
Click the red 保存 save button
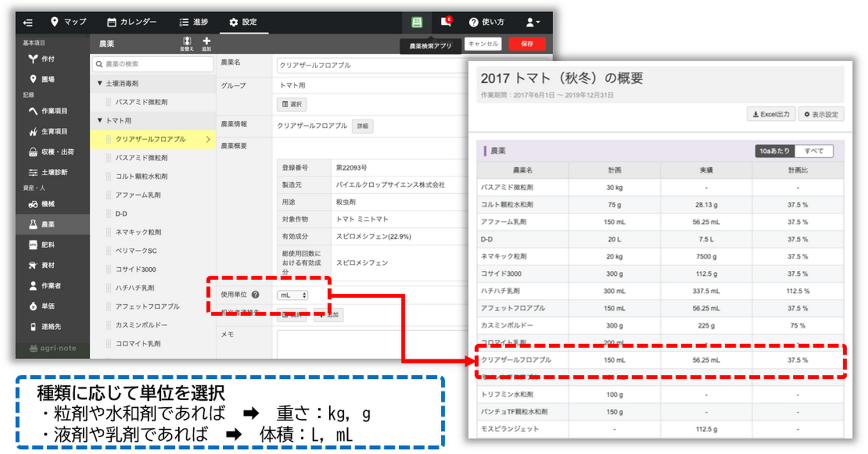pos(527,43)
